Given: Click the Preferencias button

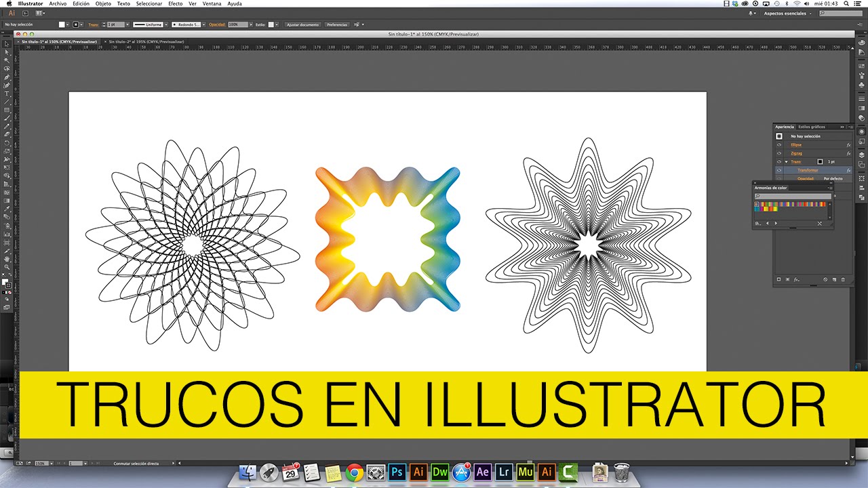Looking at the screenshot, I should pos(337,24).
